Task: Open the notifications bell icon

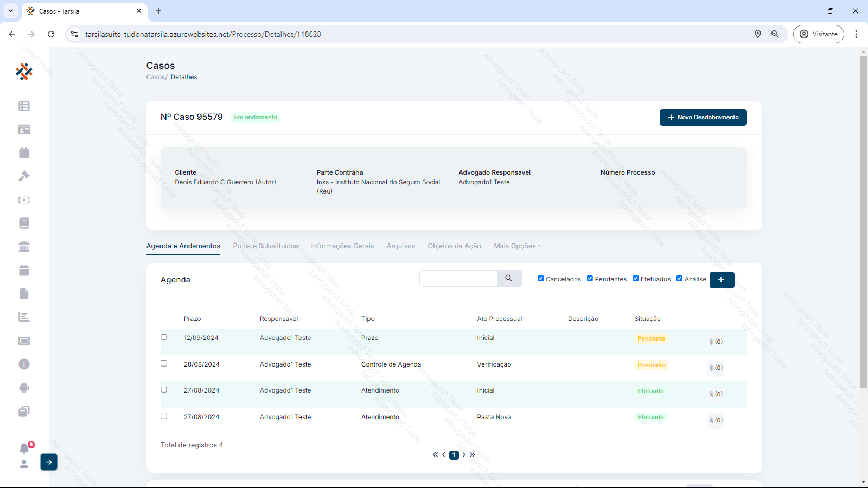Action: click(24, 448)
